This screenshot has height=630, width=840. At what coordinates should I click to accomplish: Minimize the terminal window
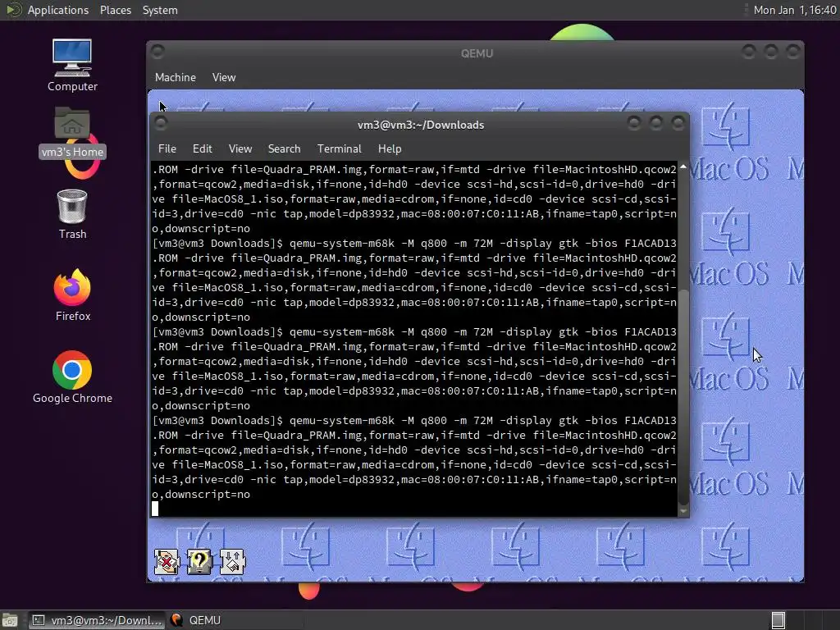634,124
